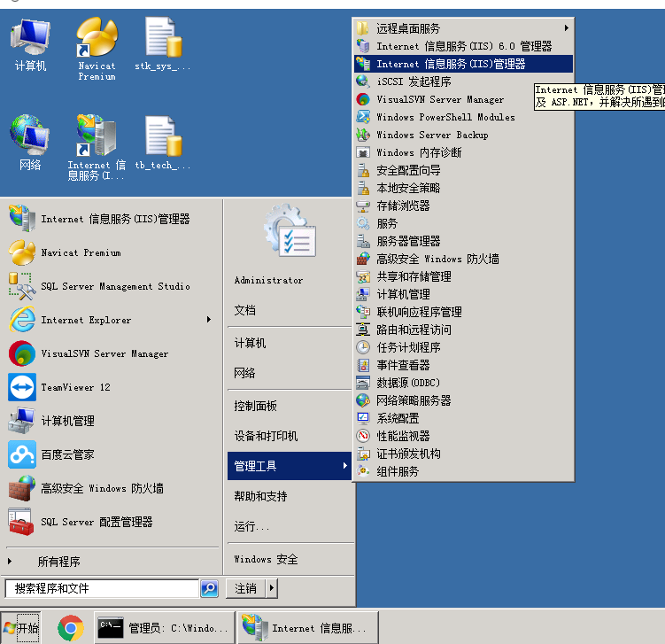Open 组件服务
This screenshot has height=644, width=665.
point(463,471)
